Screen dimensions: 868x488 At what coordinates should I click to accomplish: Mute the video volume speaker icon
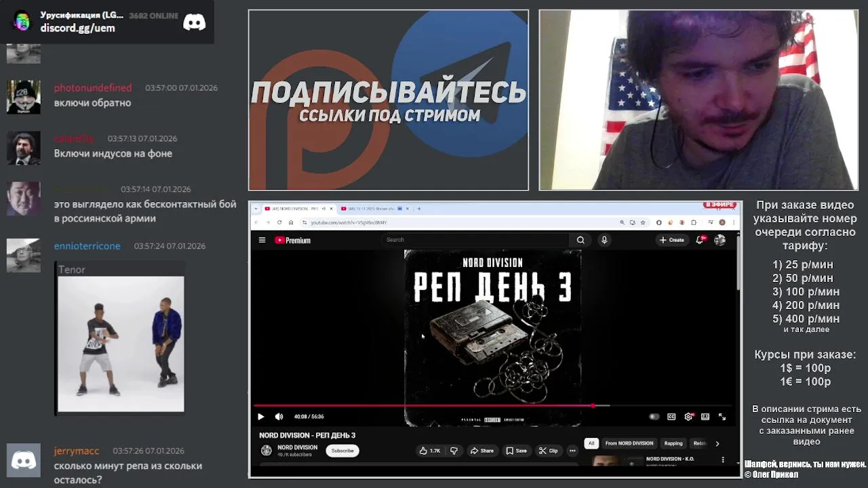[279, 417]
